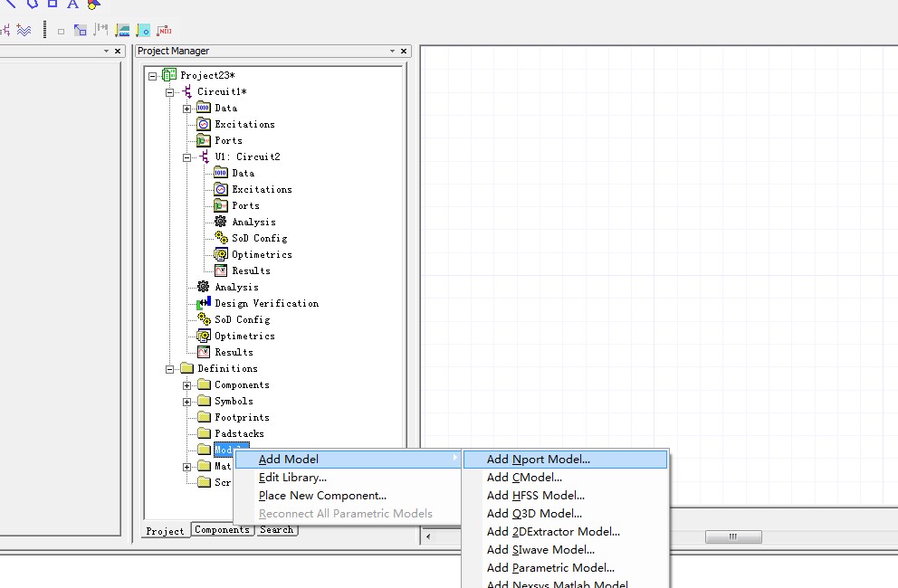Choose Place New Component... from context menu
898x588 pixels.
349,496
